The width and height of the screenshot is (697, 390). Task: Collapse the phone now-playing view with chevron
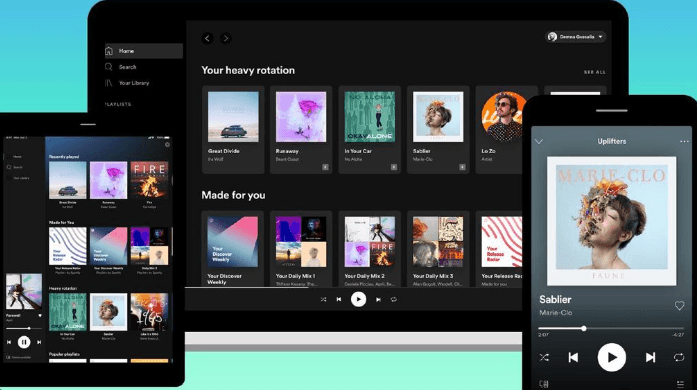click(x=539, y=142)
